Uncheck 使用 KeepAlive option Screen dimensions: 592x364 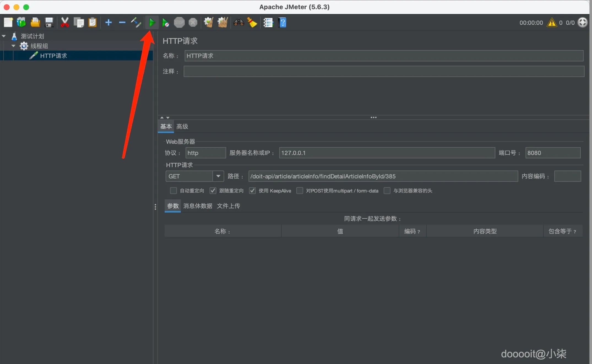[x=252, y=191]
